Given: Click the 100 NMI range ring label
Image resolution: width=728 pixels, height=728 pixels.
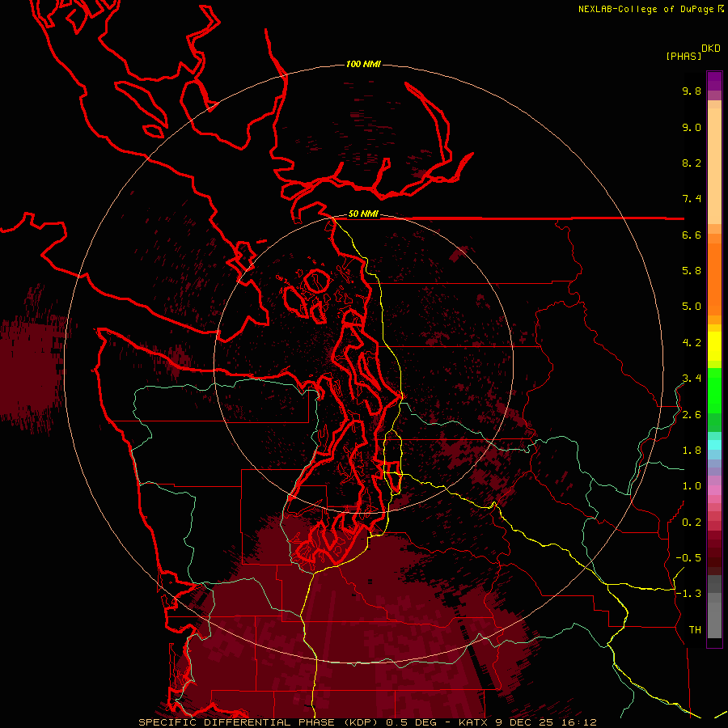Looking at the screenshot, I should click(363, 64).
